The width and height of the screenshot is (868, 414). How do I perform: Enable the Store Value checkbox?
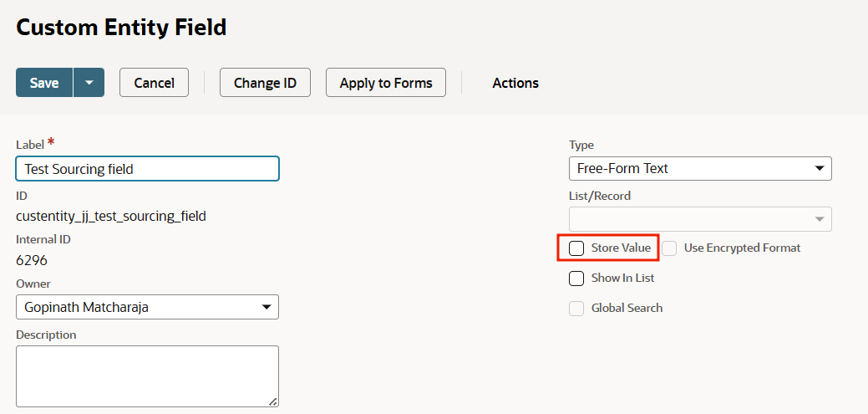pos(576,248)
